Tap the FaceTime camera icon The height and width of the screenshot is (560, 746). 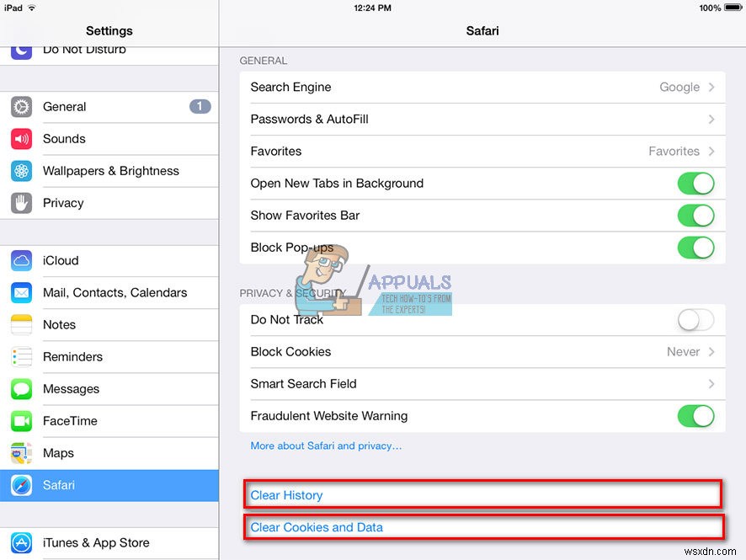[x=21, y=420]
